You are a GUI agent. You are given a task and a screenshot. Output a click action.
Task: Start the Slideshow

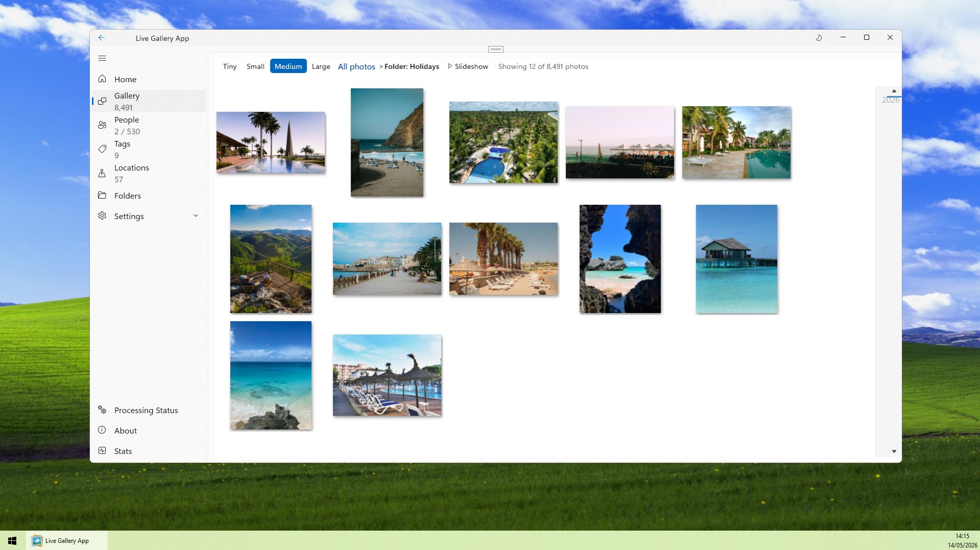point(468,66)
